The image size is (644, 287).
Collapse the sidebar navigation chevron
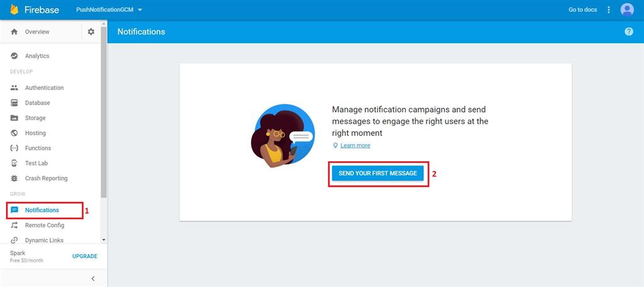93,278
